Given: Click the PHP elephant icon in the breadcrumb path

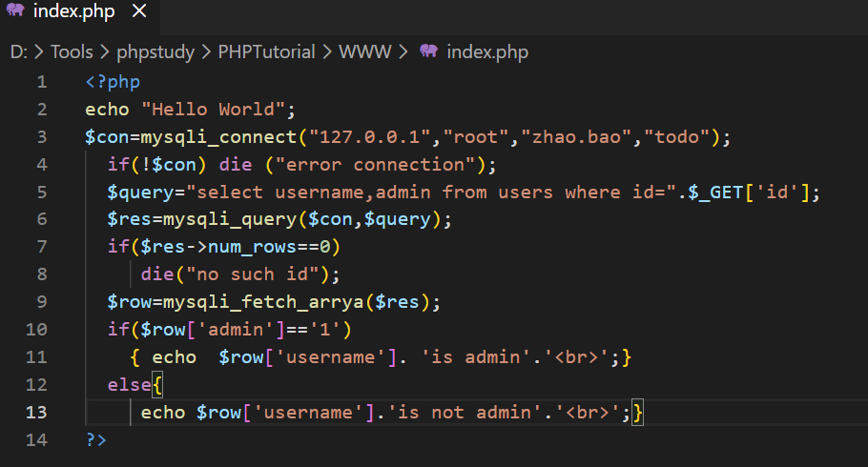Looking at the screenshot, I should (428, 51).
